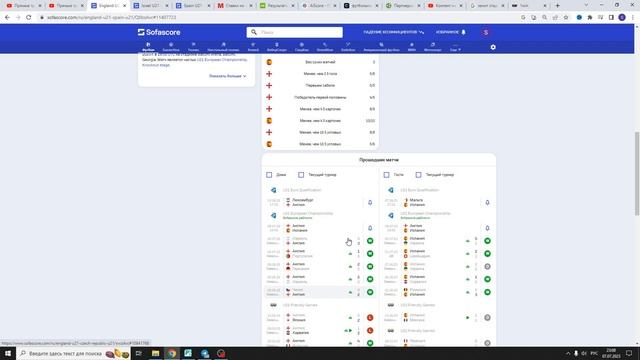640x360 pixels.
Task: Open Падение коэффициентов dropdown
Action: pyautogui.click(x=393, y=32)
